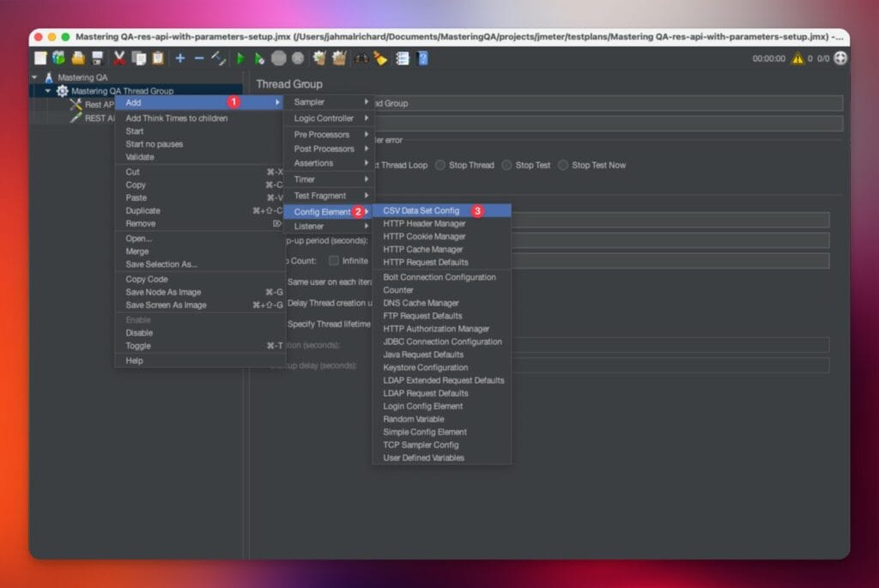Expand the Timer submenu
The height and width of the screenshot is (588, 879).
[329, 179]
